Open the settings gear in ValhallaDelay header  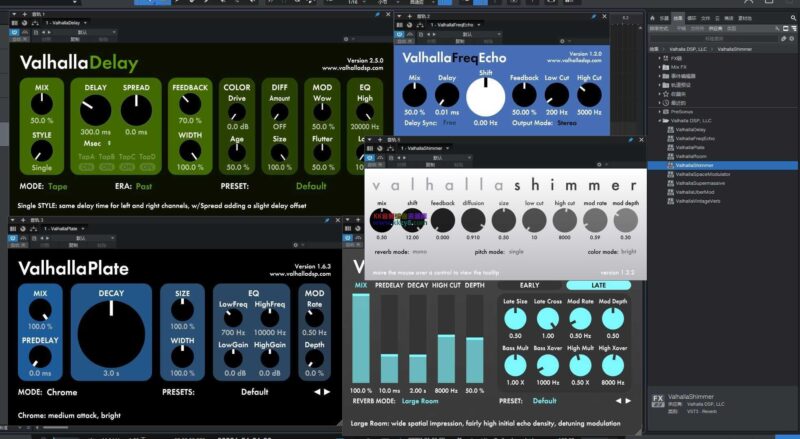tap(346, 39)
